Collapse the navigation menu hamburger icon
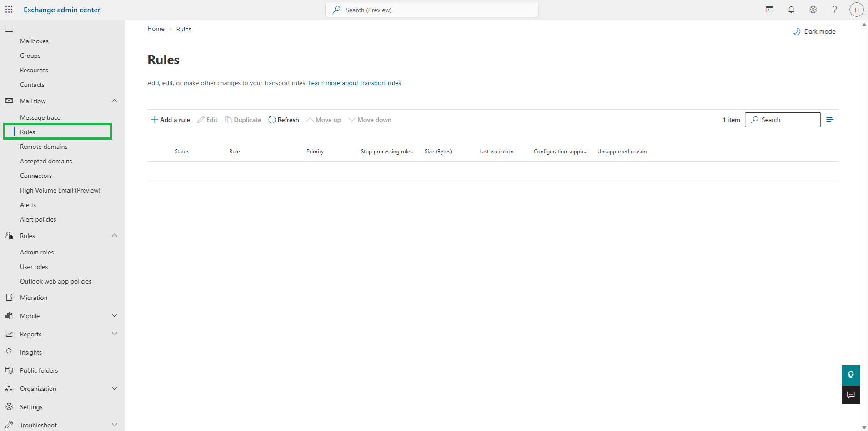Screen dimensions: 868x431 click(x=9, y=30)
